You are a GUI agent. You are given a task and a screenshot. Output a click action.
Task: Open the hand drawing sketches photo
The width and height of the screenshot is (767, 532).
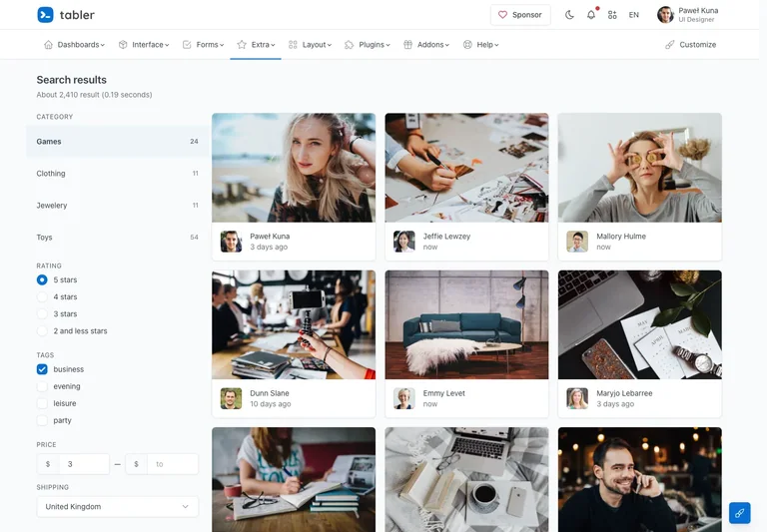(x=466, y=168)
